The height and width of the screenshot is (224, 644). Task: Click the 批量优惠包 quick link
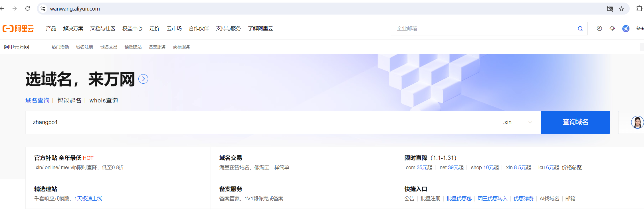459,199
